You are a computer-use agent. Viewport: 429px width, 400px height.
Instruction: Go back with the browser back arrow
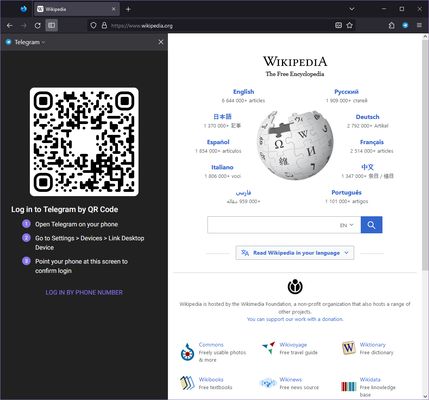[x=10, y=25]
